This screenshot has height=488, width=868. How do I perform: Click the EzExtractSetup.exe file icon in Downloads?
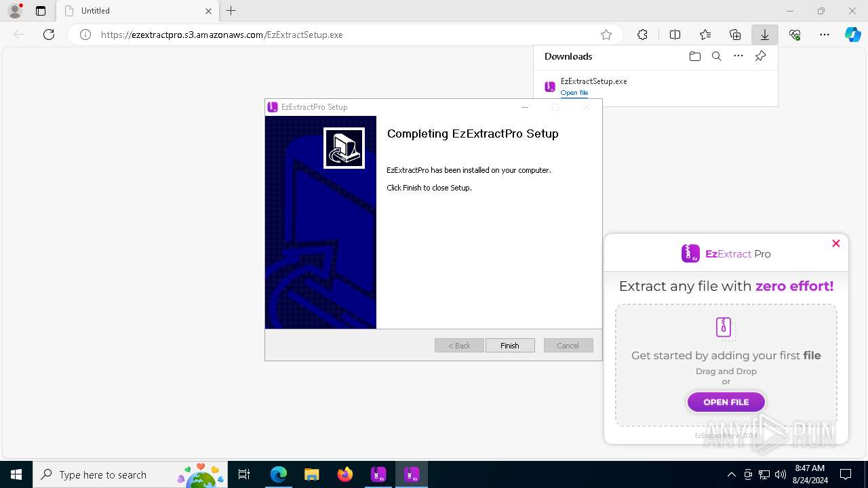click(550, 87)
